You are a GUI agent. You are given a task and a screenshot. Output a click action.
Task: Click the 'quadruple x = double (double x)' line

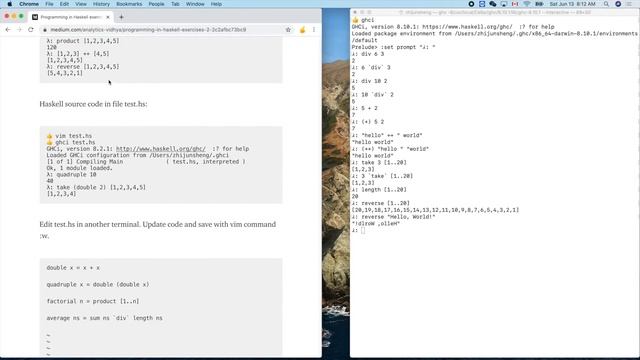point(98,284)
